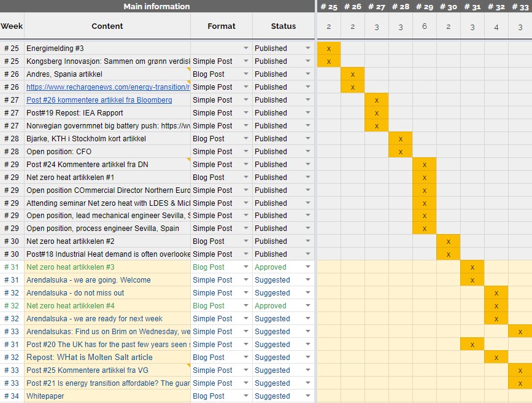Open Status dropdown for Repost: WHat is Molten Salt article
Viewport: 532px width, 403px height.
(308, 358)
